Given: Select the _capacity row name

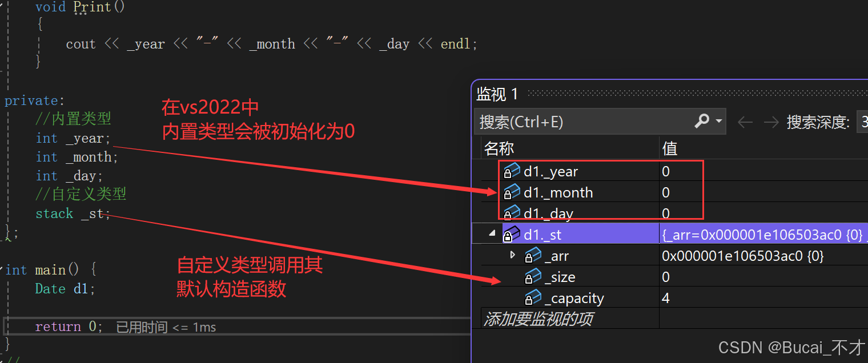Looking at the screenshot, I should tap(574, 299).
